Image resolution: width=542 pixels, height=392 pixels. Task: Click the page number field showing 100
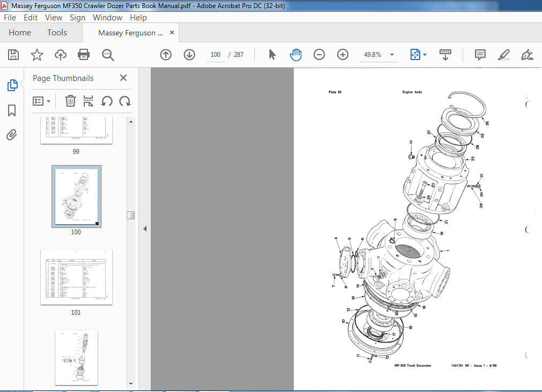215,55
